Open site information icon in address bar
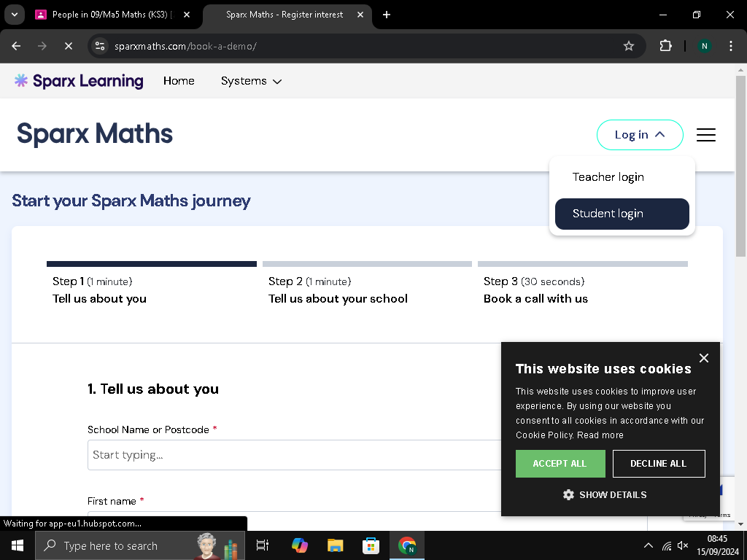This screenshot has width=747, height=560. (x=100, y=46)
